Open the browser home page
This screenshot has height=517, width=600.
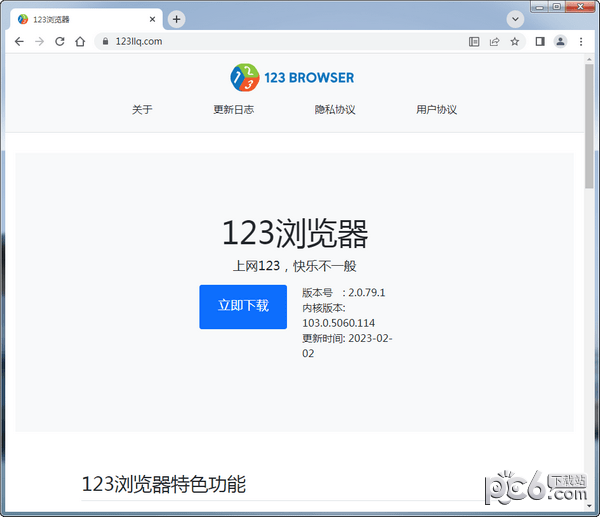click(80, 41)
